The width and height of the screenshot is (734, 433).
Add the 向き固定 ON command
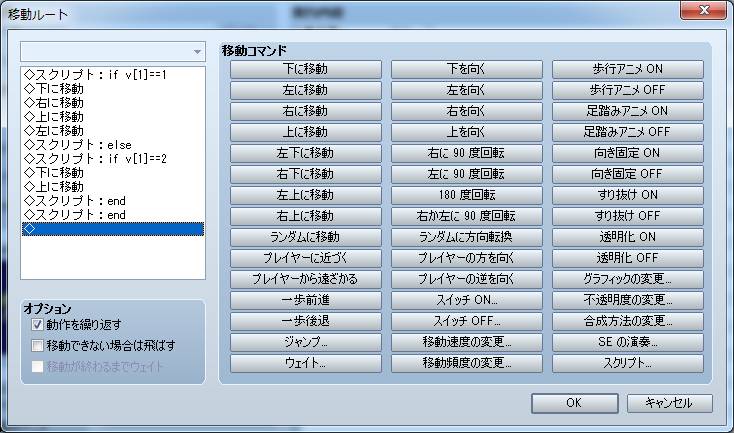click(x=628, y=153)
